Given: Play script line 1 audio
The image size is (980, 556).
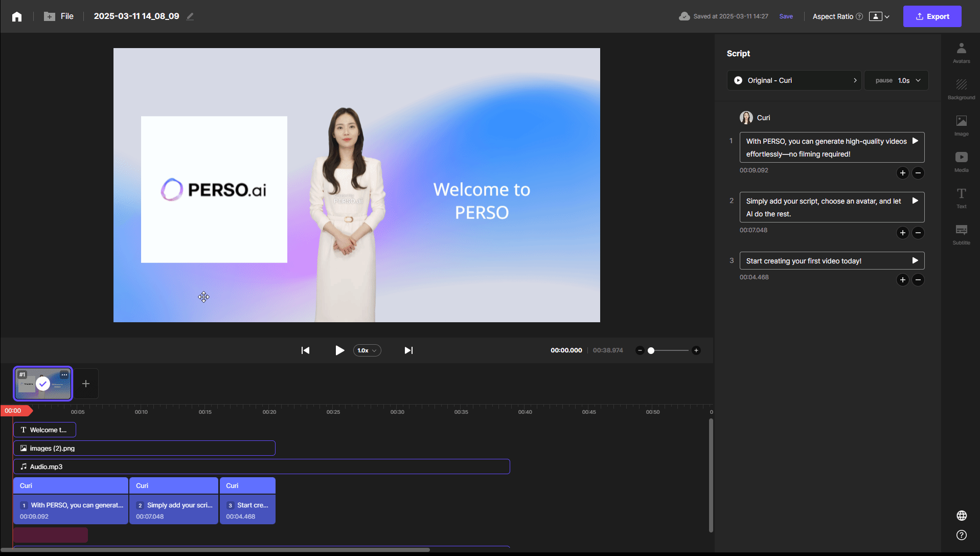Looking at the screenshot, I should point(915,141).
